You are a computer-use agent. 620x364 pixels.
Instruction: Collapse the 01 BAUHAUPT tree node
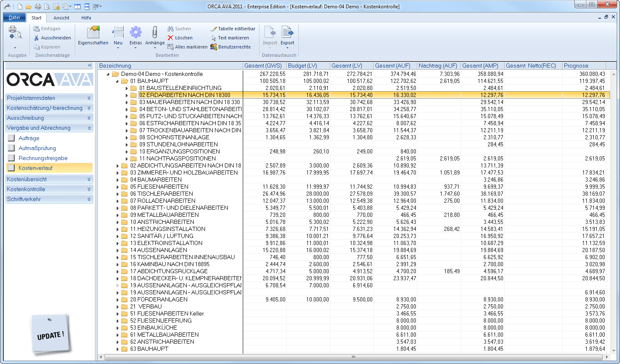(x=117, y=81)
